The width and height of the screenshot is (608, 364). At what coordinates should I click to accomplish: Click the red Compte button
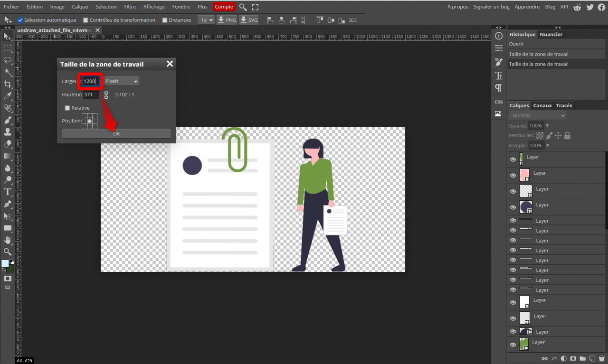224,7
